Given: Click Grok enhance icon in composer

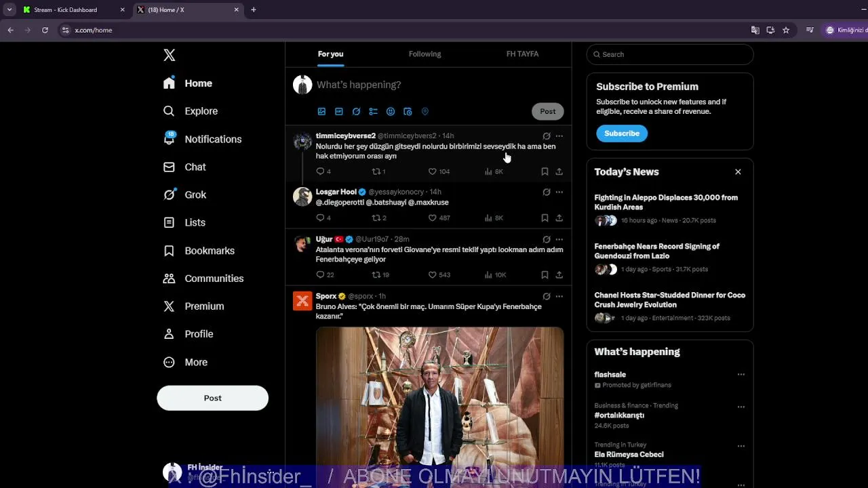Looking at the screenshot, I should [x=356, y=111].
